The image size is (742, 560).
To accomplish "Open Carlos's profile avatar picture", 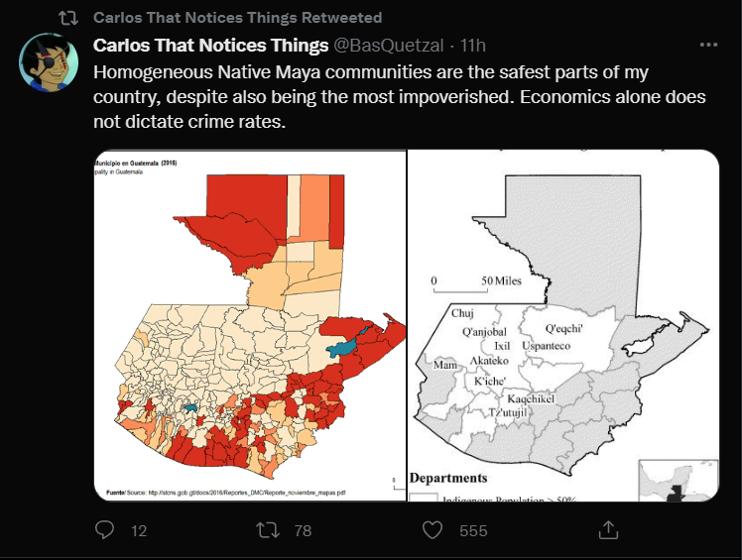I will click(x=49, y=62).
